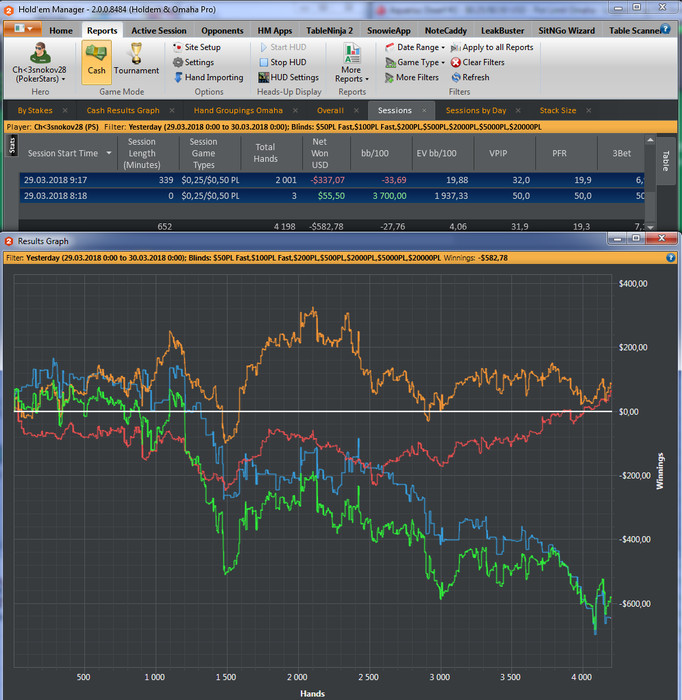Switch to Active Session tab
Image resolution: width=682 pixels, height=700 pixels.
click(x=158, y=31)
